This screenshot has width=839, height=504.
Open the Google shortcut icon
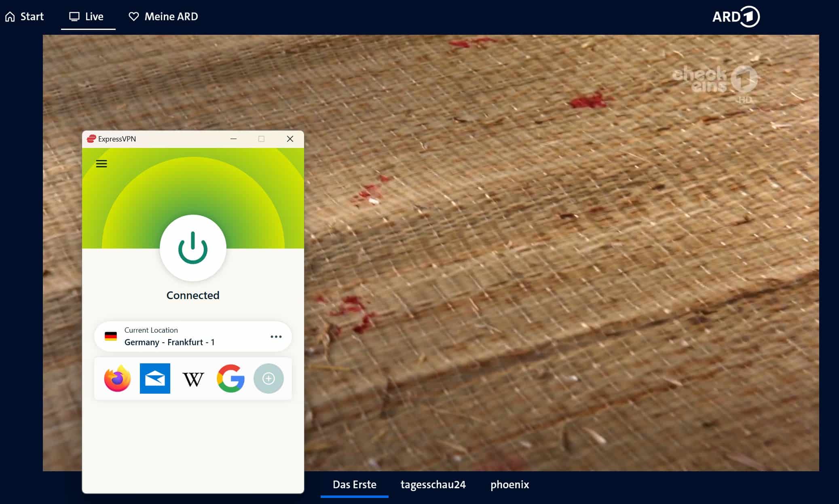click(230, 379)
